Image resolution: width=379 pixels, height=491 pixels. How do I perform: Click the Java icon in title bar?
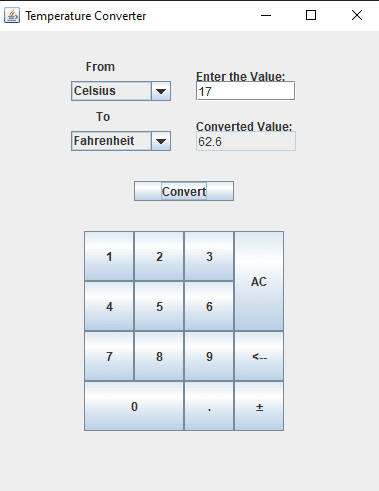pos(12,16)
